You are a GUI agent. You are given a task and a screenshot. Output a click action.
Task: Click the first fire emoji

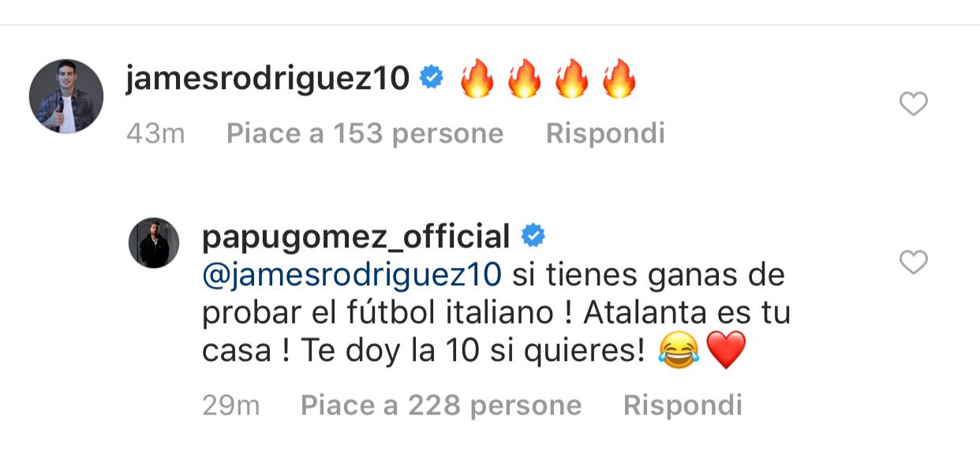click(477, 78)
